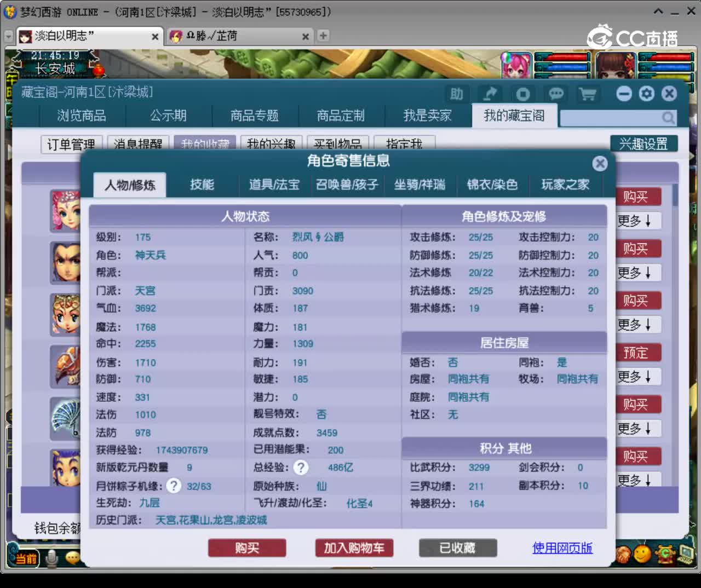Click the round record icon in the header
This screenshot has height=588, width=701.
coord(522,94)
